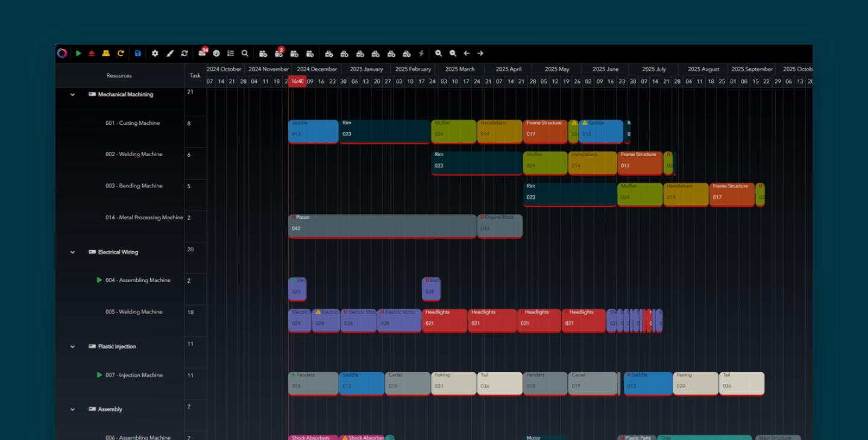Zoom out the timeline with minus magnifier
868x440 pixels.
click(453, 53)
